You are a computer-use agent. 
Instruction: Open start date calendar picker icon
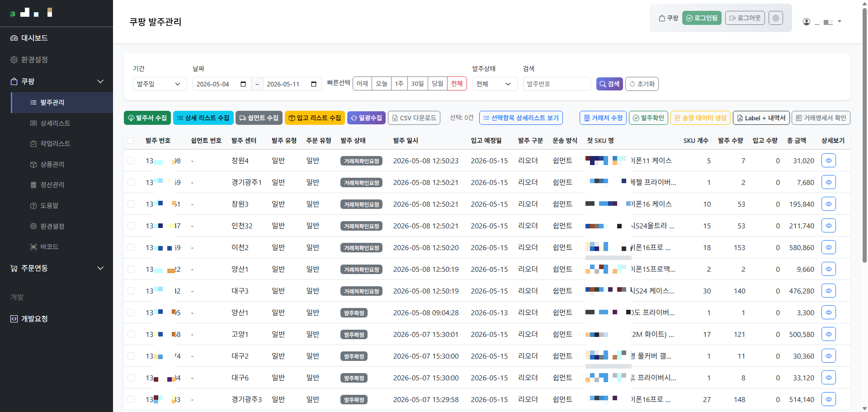243,84
